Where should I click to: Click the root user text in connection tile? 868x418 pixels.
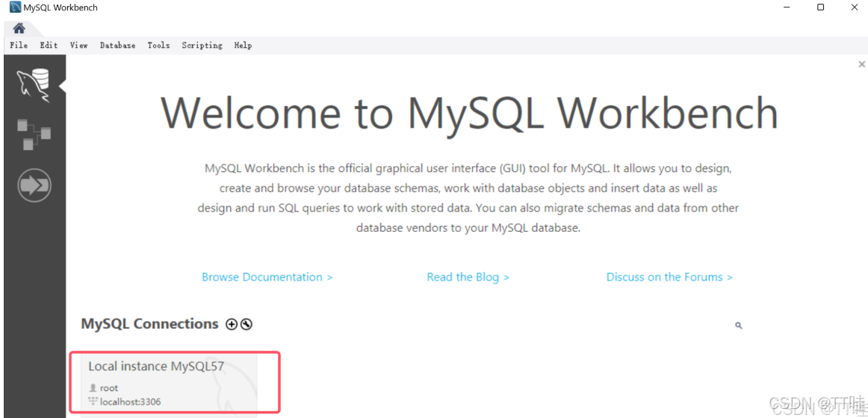click(x=109, y=388)
